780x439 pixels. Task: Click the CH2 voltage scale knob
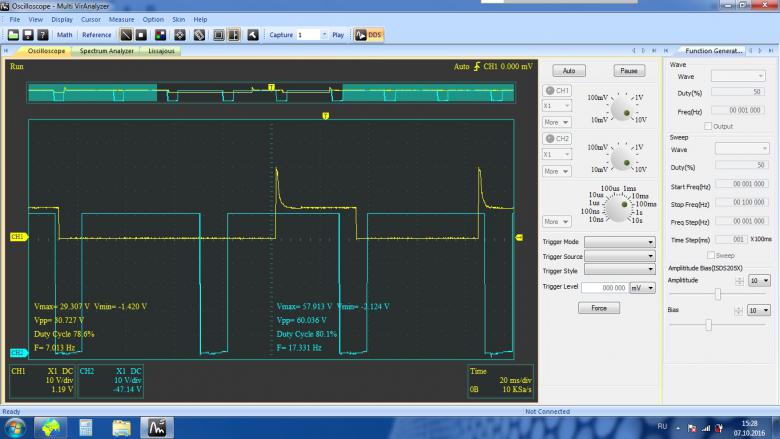tap(622, 159)
